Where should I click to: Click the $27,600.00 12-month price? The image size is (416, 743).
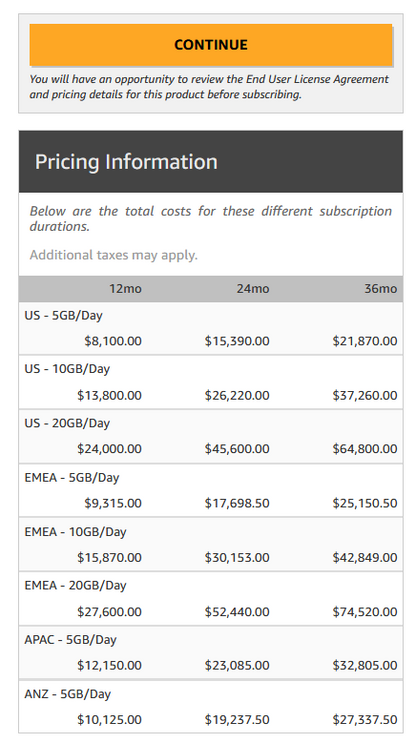pyautogui.click(x=109, y=612)
